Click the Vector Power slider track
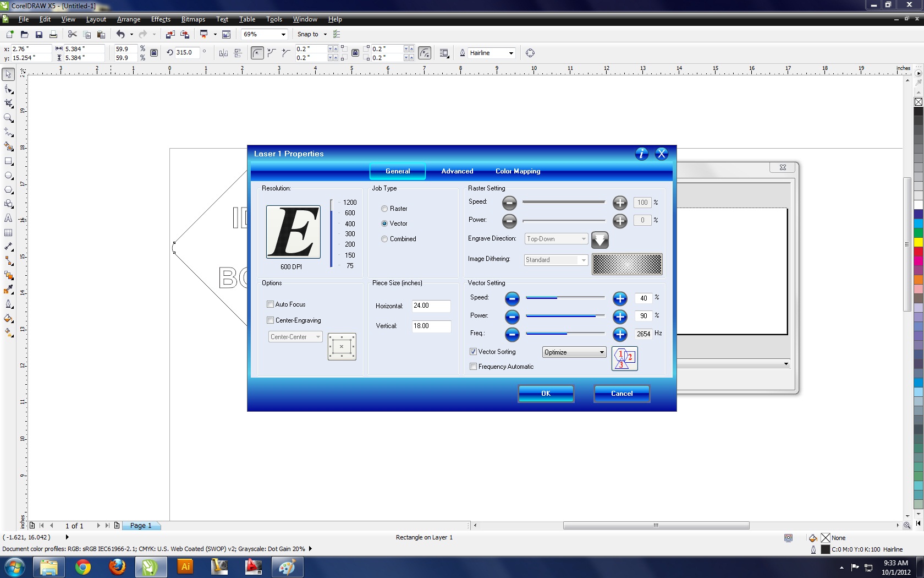Viewport: 924px width, 578px height. pos(565,316)
